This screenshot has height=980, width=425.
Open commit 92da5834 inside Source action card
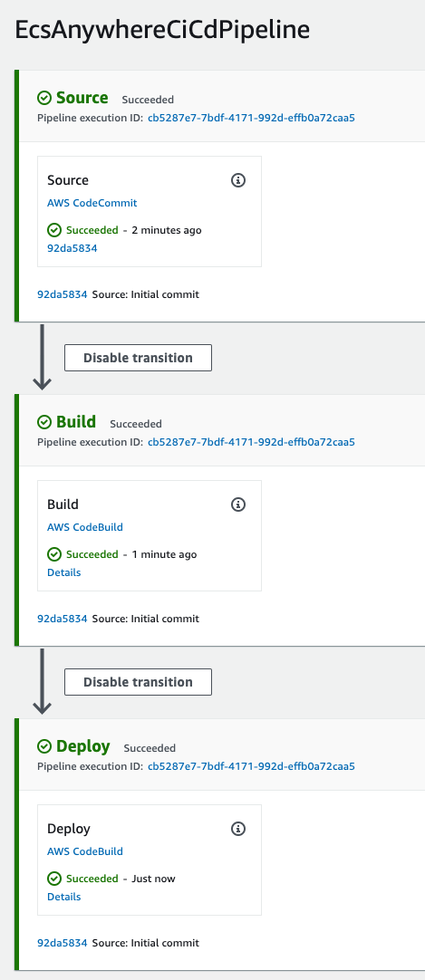pos(72,248)
